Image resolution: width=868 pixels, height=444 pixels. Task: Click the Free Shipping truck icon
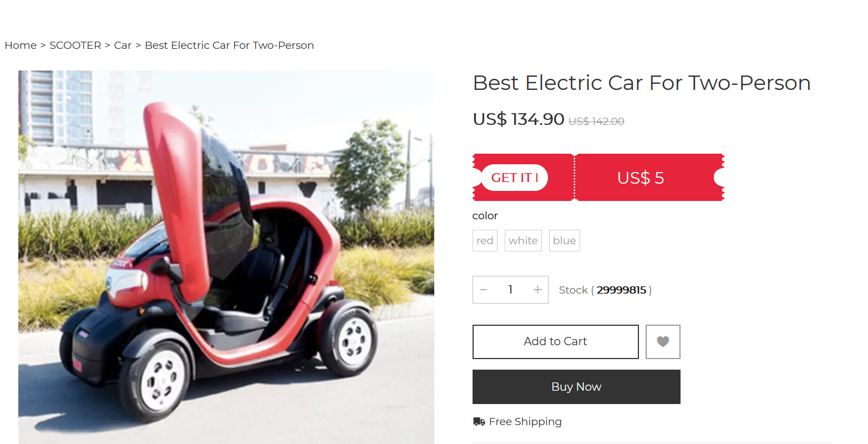point(479,422)
